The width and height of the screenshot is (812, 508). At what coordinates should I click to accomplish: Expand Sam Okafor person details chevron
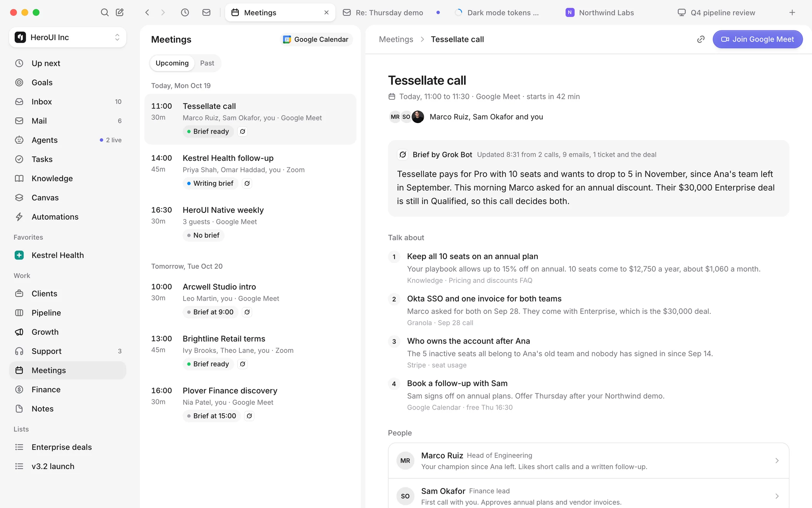click(x=777, y=496)
